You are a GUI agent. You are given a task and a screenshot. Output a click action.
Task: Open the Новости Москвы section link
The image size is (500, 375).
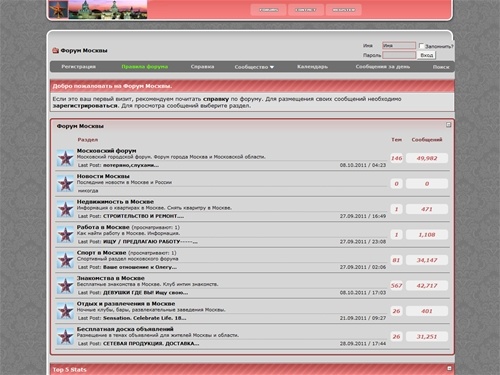(103, 176)
